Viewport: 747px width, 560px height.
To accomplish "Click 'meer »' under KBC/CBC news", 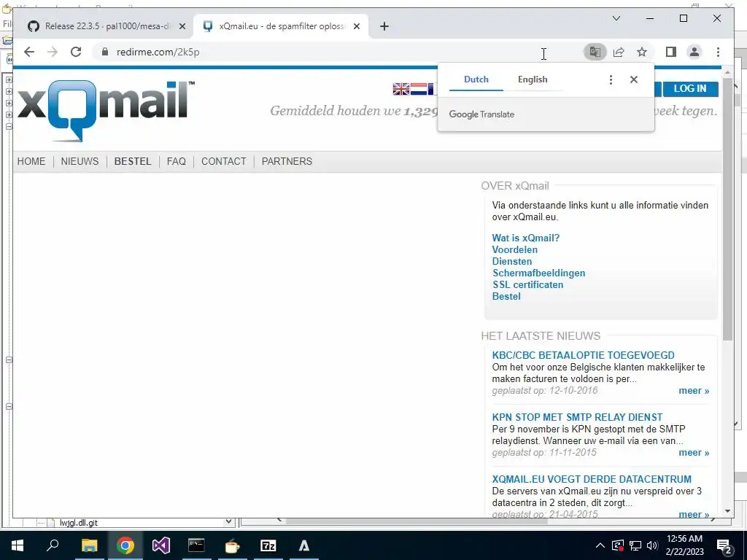I will tap(694, 391).
